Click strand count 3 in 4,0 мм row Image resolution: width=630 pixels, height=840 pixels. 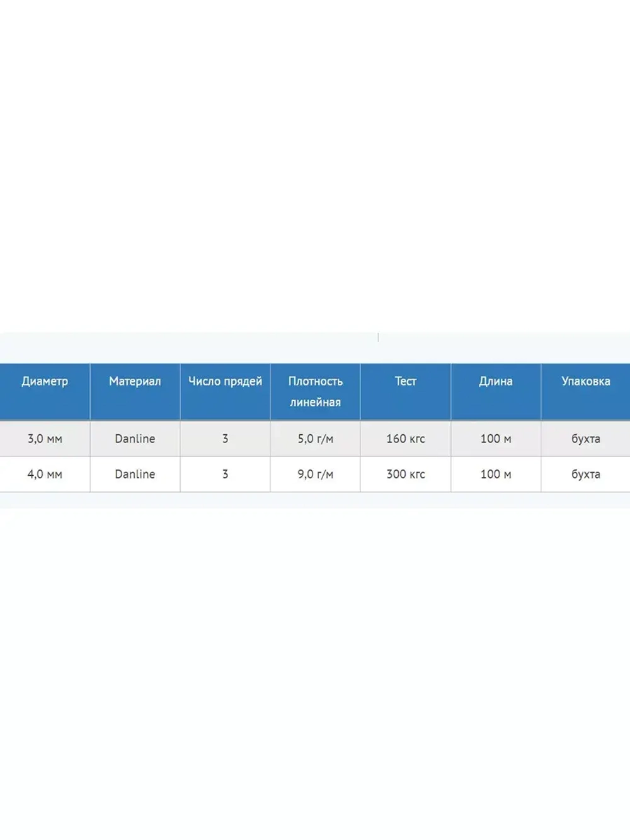[x=225, y=474]
